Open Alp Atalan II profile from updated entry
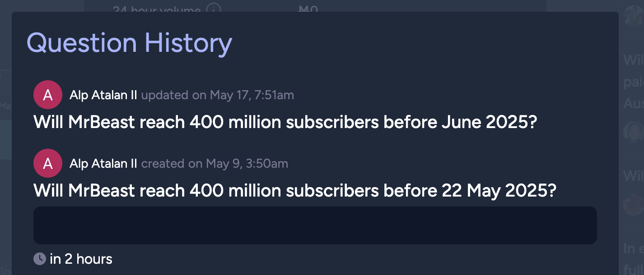644x275 pixels. click(x=103, y=95)
